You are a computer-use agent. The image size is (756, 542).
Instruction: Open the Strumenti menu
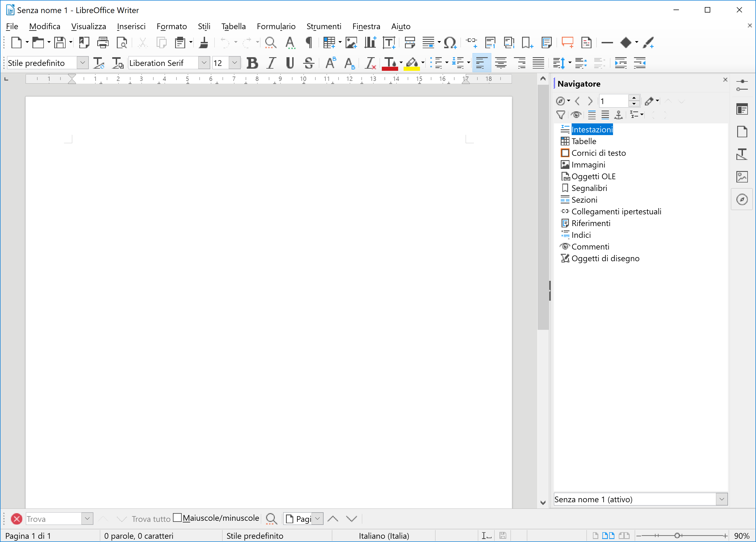pyautogui.click(x=323, y=26)
